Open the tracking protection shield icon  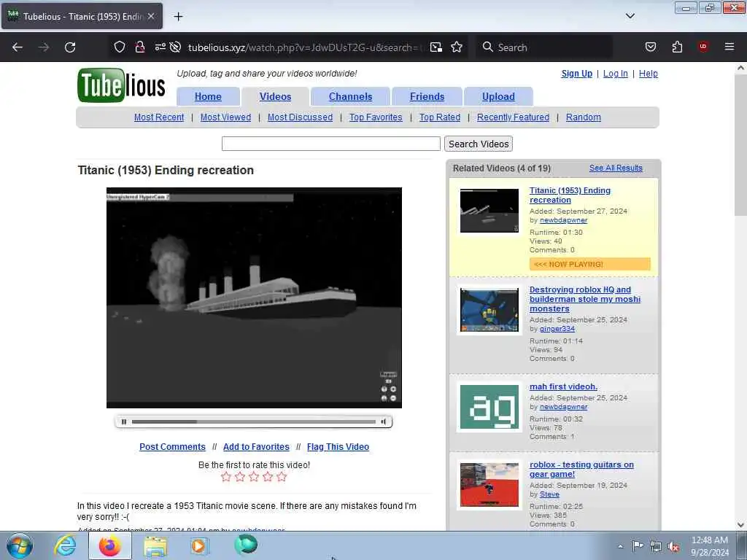[x=120, y=47]
